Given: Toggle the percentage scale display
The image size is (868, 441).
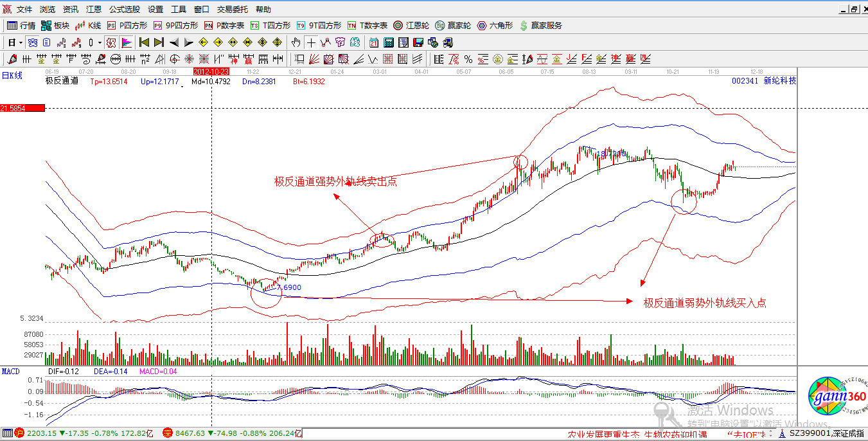Looking at the screenshot, I should (467, 59).
